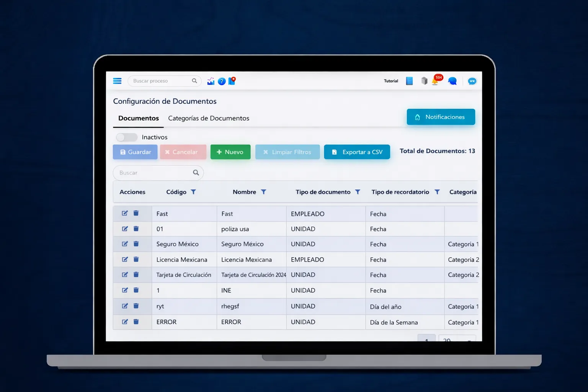Edit the Seguro México document row
The height and width of the screenshot is (392, 588).
125,244
